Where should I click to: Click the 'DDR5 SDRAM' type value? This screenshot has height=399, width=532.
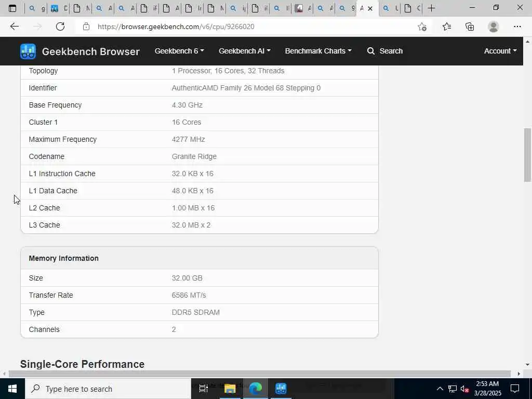point(195,312)
